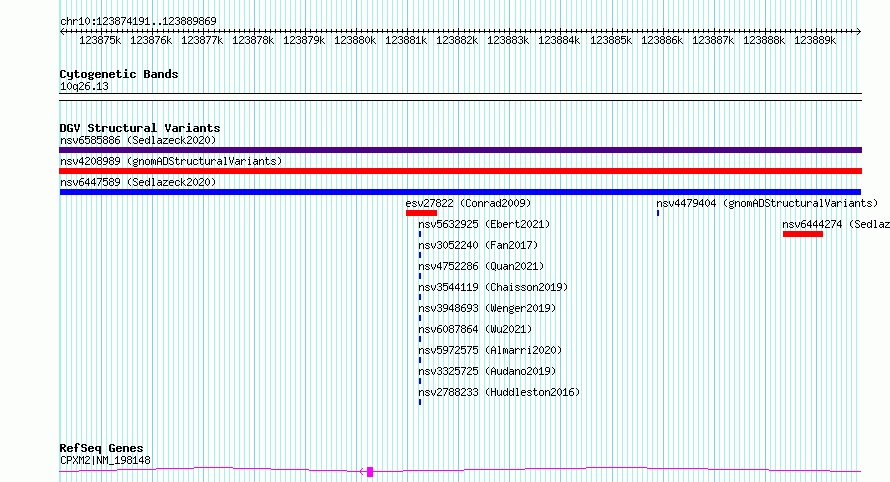This screenshot has height=482, width=890.
Task: Click the RefSeq Genes track title
Action: point(101,449)
